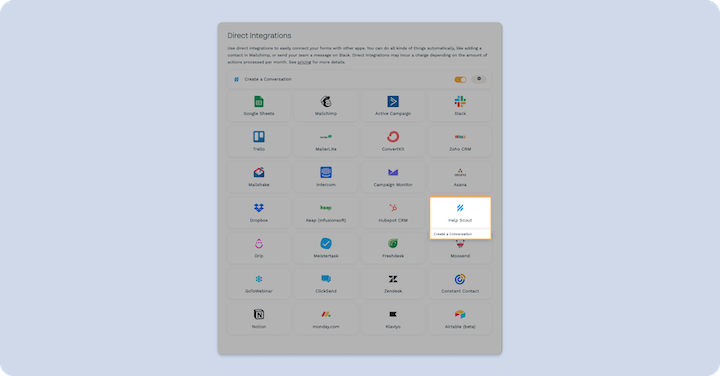This screenshot has width=720, height=376.
Task: Select the Zoho CRM integration
Action: click(x=460, y=141)
